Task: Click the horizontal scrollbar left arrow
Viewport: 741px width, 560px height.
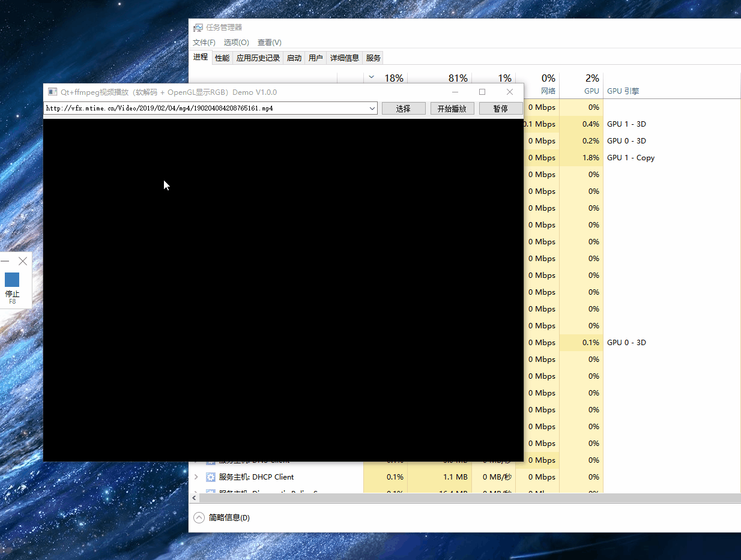Action: pos(194,499)
